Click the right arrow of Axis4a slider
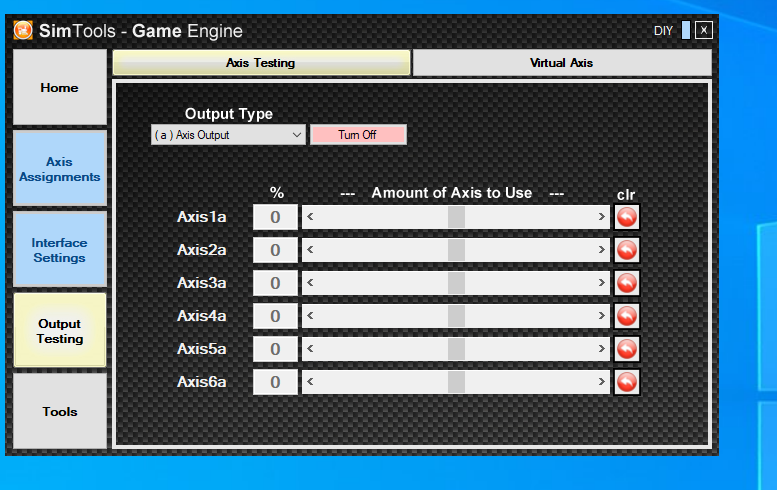 coord(602,316)
